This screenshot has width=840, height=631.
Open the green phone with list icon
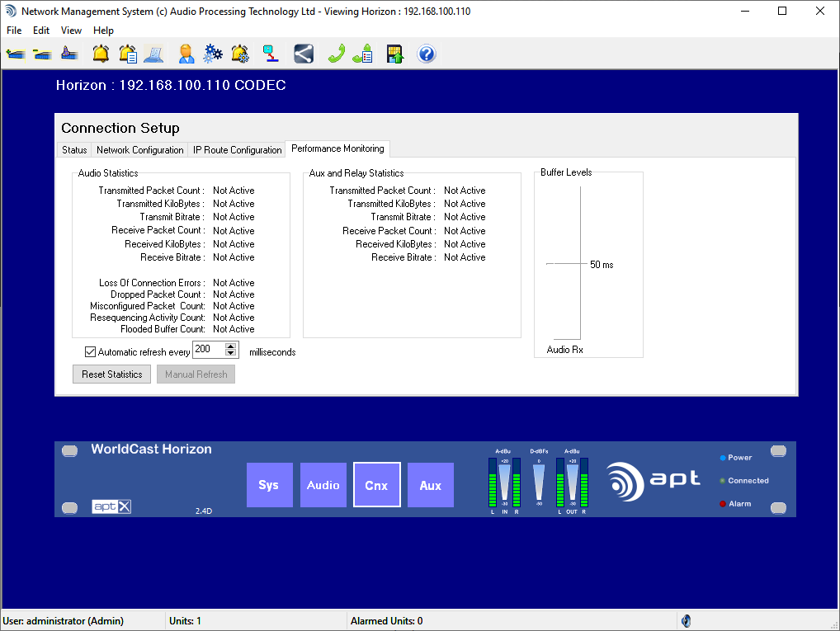363,54
